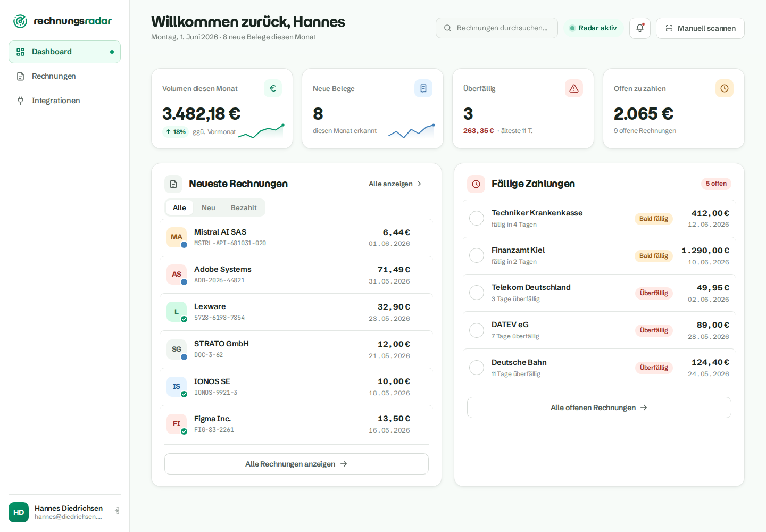Click the Techniker Krankenkasse payment name

point(537,213)
